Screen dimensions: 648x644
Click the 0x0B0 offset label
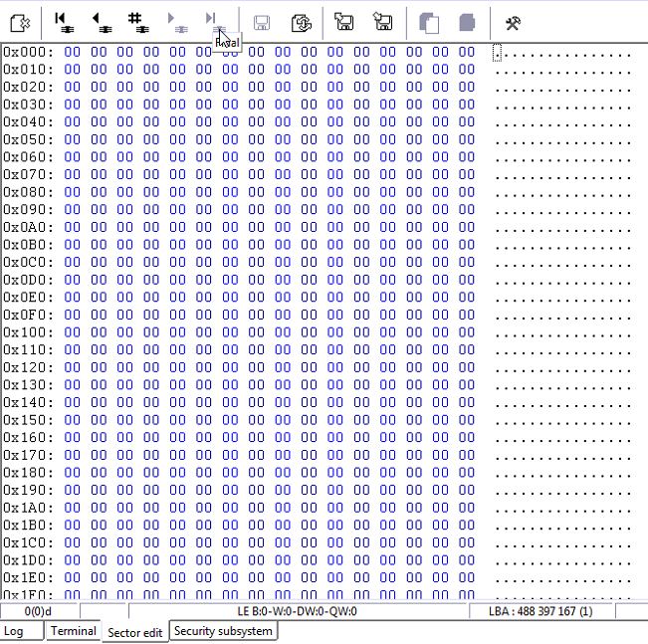pos(28,245)
